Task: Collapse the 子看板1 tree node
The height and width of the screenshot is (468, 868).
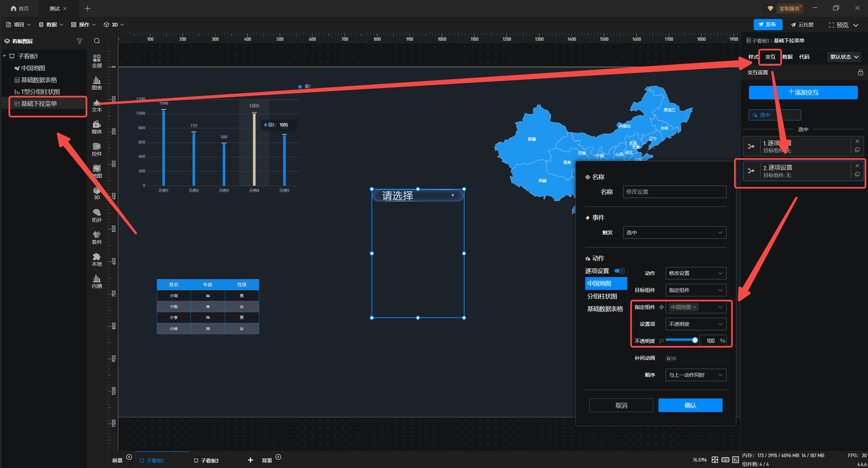Action: point(5,56)
